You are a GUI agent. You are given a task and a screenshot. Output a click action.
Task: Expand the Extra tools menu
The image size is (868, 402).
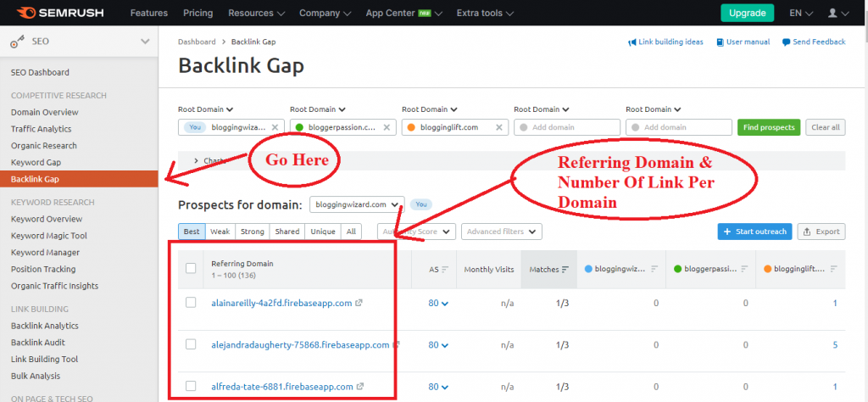pos(485,13)
